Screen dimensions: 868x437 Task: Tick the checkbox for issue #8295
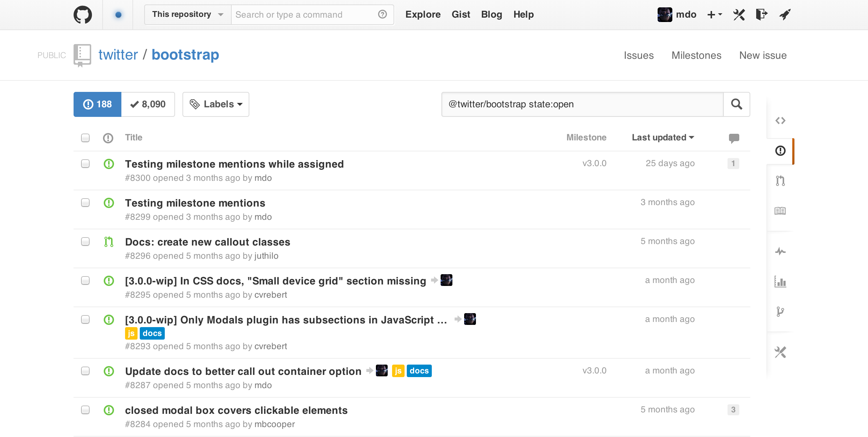click(85, 280)
